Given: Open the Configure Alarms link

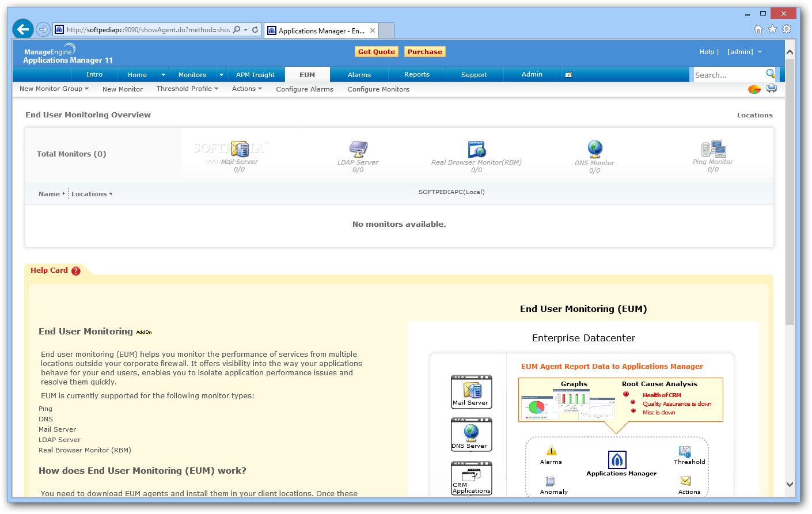Looking at the screenshot, I should (x=305, y=89).
